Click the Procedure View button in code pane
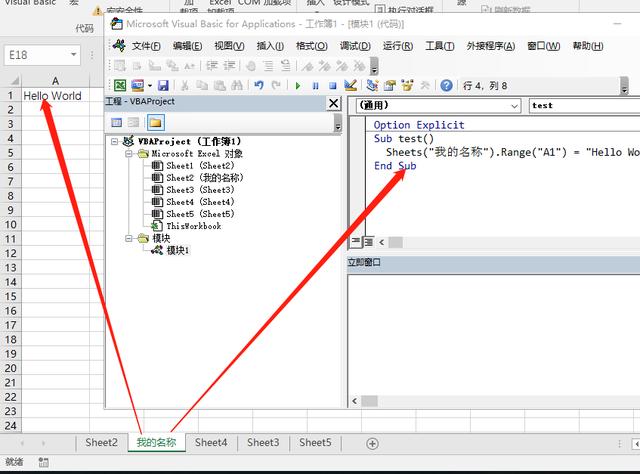The height and width of the screenshot is (474, 640). click(356, 242)
